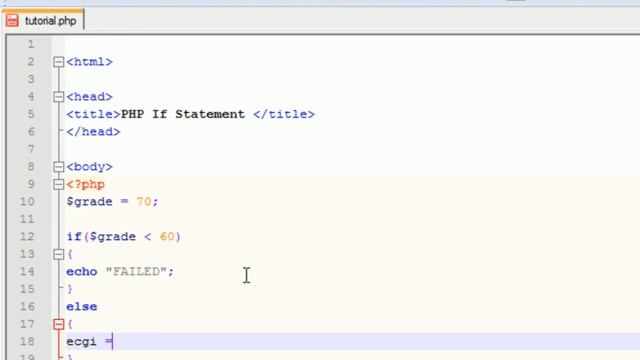640x360 pixels.
Task: Collapse the red else-block fold on line 17
Action: point(59,324)
